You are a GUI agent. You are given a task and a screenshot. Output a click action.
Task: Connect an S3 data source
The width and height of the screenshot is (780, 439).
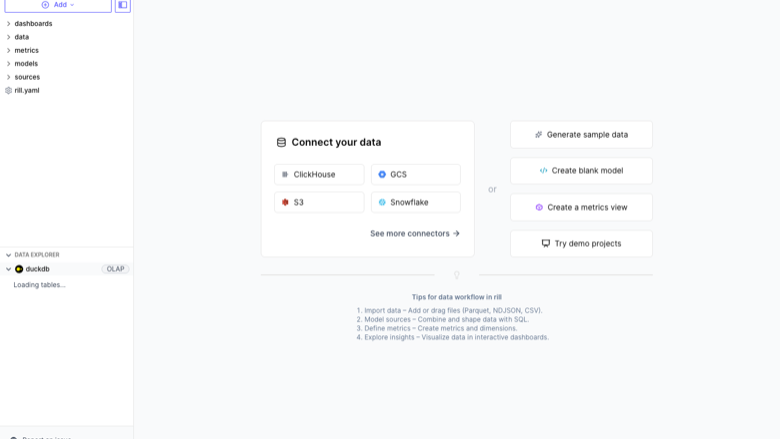coord(319,202)
